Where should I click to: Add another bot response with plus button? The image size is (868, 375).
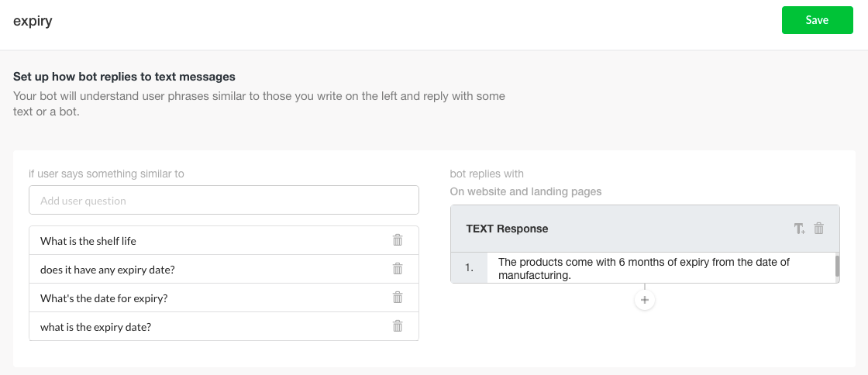(644, 301)
